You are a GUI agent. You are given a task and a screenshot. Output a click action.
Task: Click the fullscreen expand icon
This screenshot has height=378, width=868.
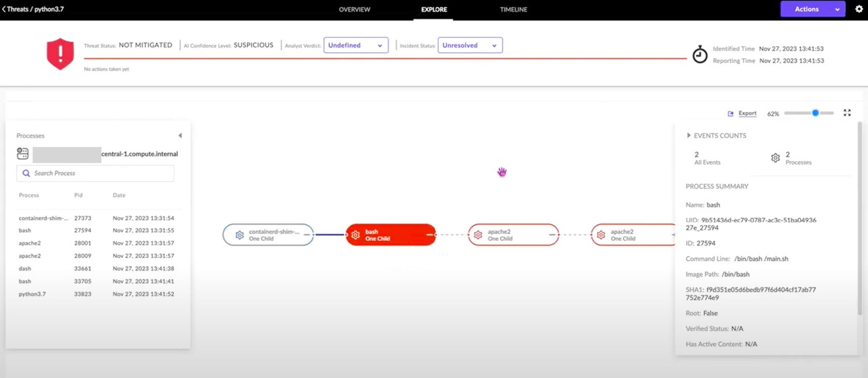pyautogui.click(x=847, y=113)
